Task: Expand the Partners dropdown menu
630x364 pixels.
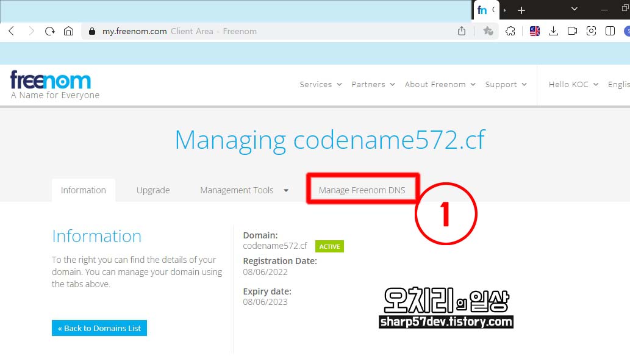Action: (373, 84)
